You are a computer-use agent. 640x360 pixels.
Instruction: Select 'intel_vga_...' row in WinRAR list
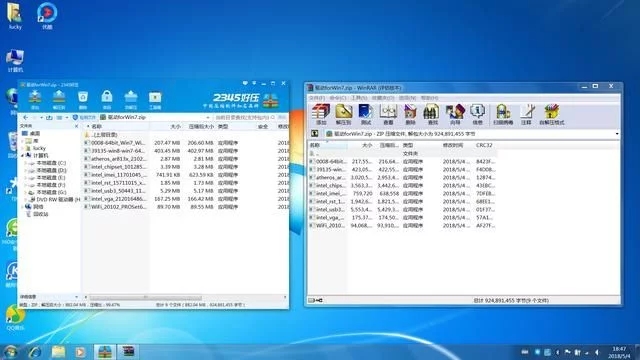(403, 218)
